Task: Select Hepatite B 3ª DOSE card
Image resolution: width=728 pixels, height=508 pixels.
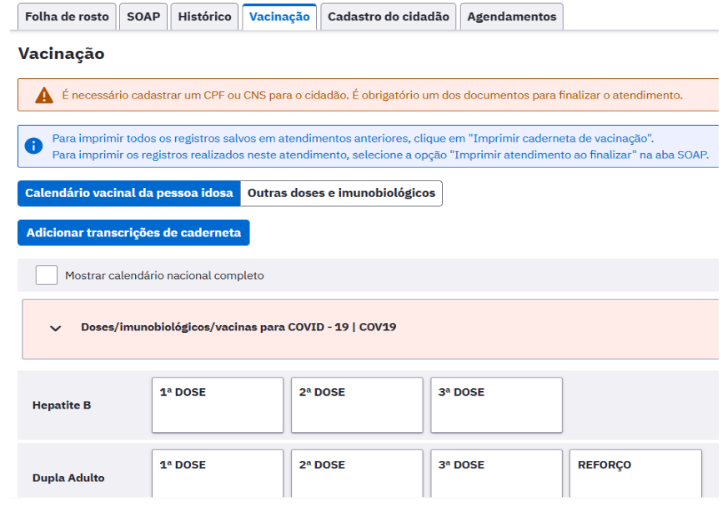Action: tap(496, 405)
